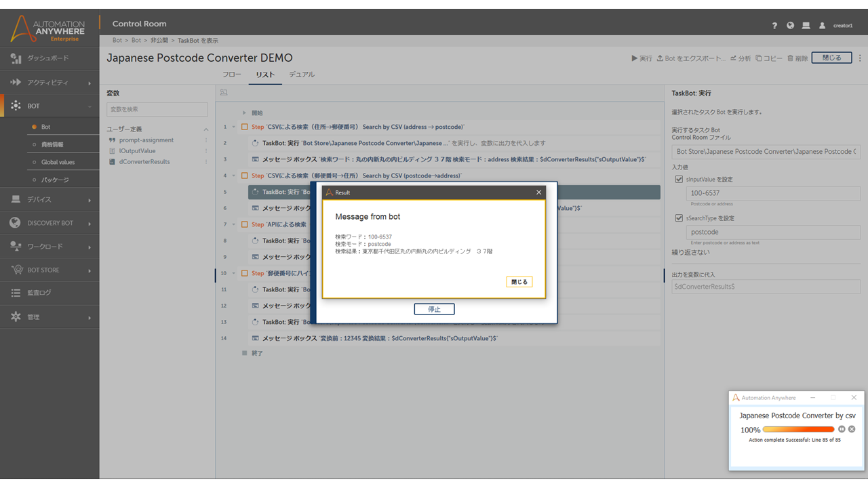Click the コピー copy action
Viewport: 868px width, 488px height.
[769, 58]
